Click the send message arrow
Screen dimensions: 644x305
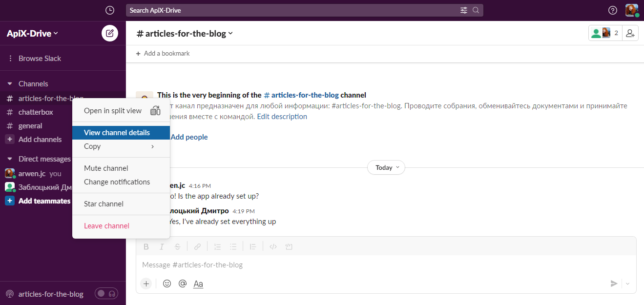coord(614,284)
